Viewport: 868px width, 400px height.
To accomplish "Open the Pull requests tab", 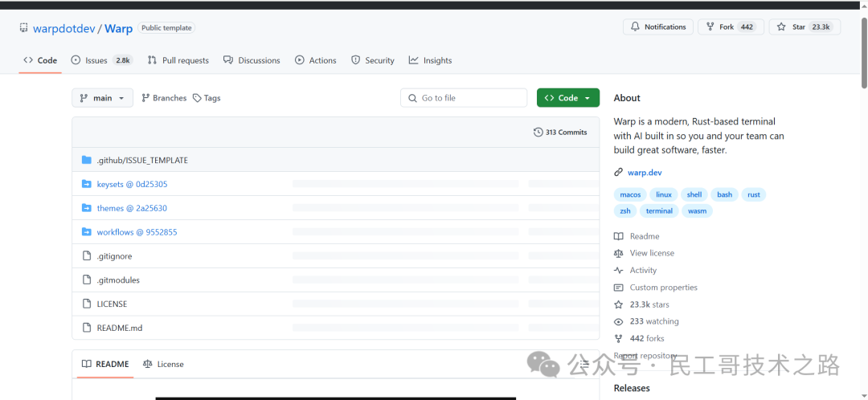I will pyautogui.click(x=178, y=60).
